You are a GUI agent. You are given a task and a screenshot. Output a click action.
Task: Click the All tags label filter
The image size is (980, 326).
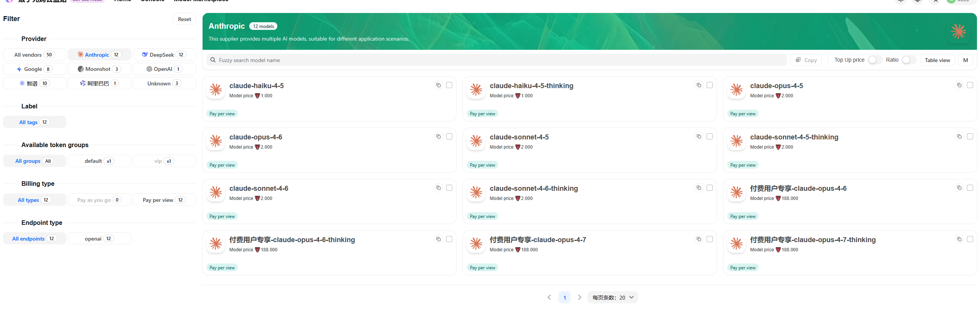[x=34, y=122]
